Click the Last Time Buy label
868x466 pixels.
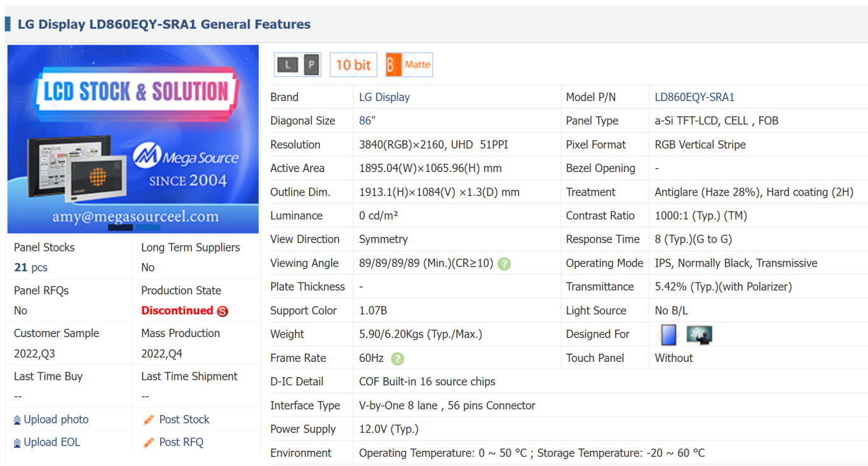(x=48, y=376)
